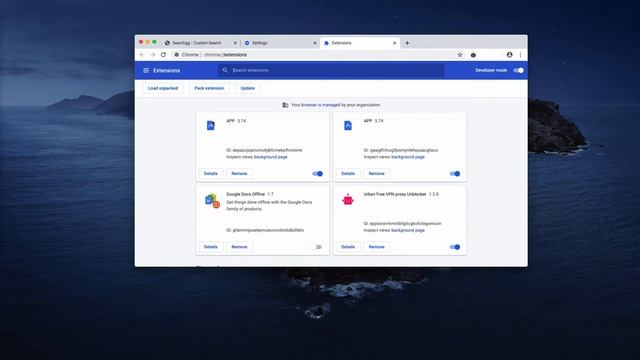Switch to the Searchgg - Custom Search tab
This screenshot has width=640, height=360.
coord(200,43)
